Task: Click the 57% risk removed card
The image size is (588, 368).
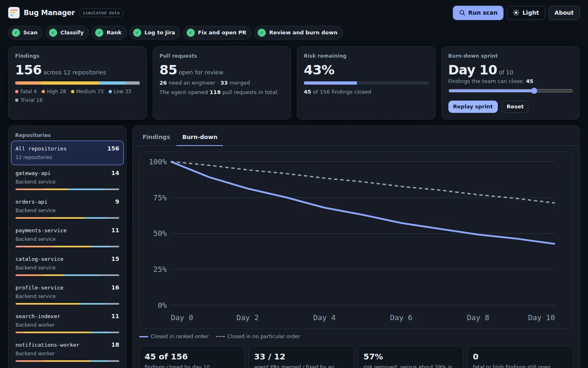Action: 411,357
